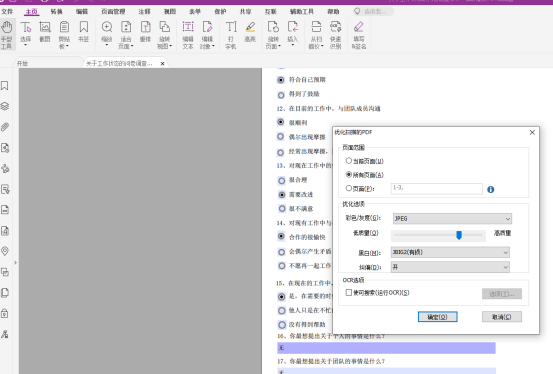Expand the left navigation panel arrow
The height and width of the screenshot is (374, 553).
point(15,263)
